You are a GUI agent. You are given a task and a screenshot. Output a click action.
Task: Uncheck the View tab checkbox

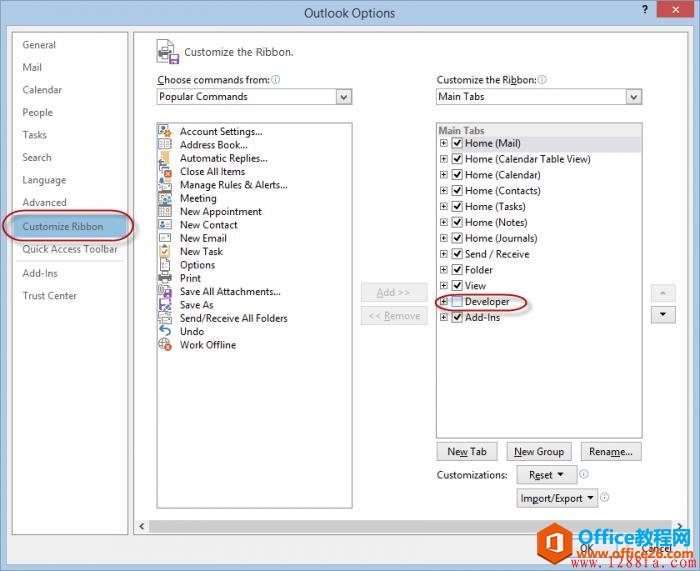(x=457, y=286)
